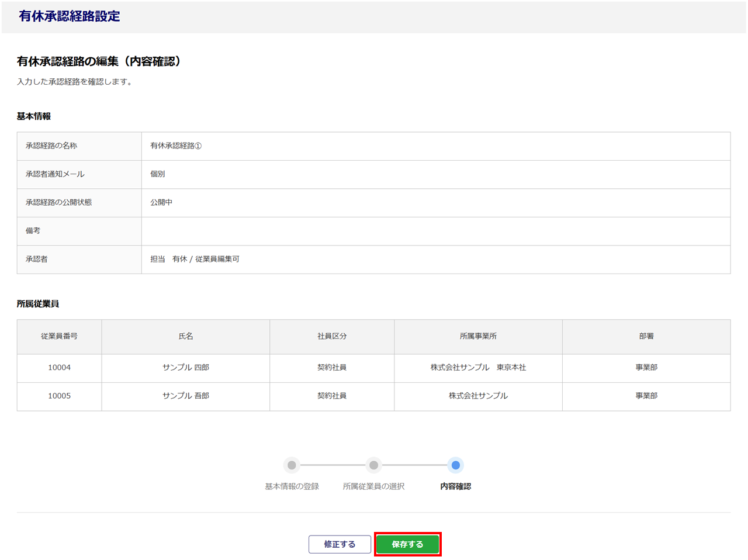This screenshot has width=748, height=560.
Task: Click the name サンプル 四郎
Action: click(185, 368)
